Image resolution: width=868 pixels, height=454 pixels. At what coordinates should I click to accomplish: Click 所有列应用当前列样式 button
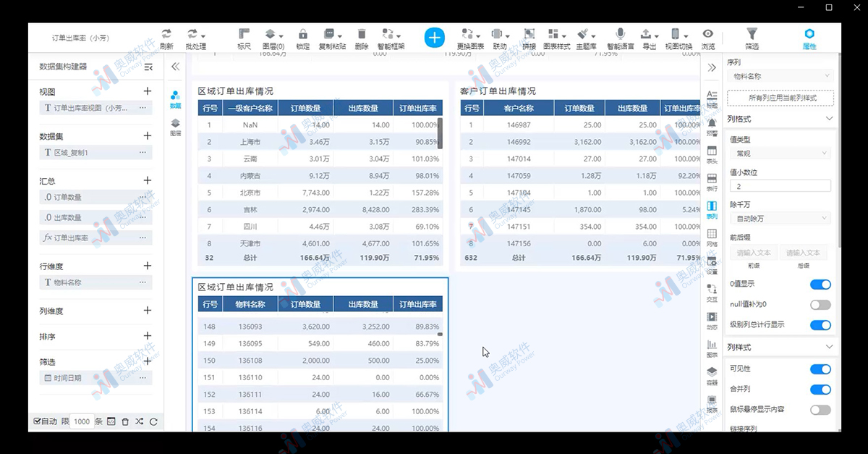780,96
